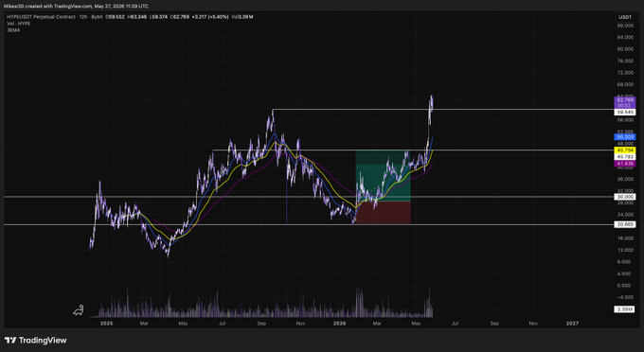Image resolution: width=644 pixels, height=352 pixels.
Task: Open the USDT currency selector
Action: click(625, 17)
